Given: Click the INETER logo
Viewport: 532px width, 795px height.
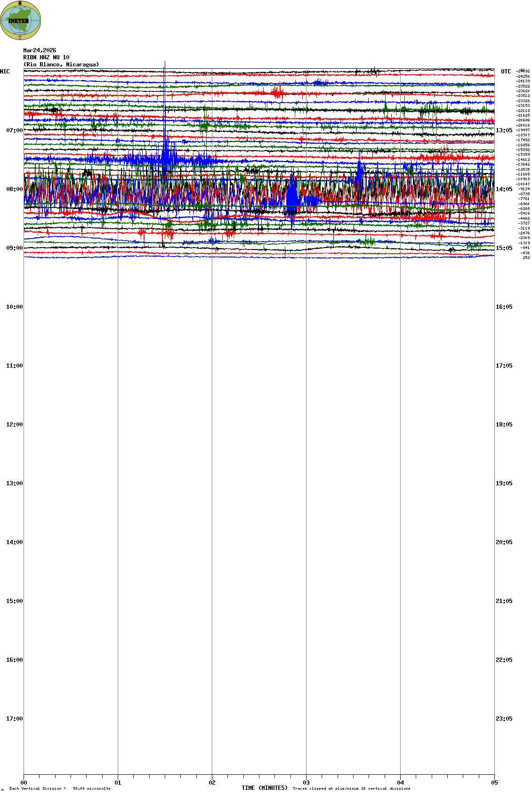Looking at the screenshot, I should pos(21,20).
